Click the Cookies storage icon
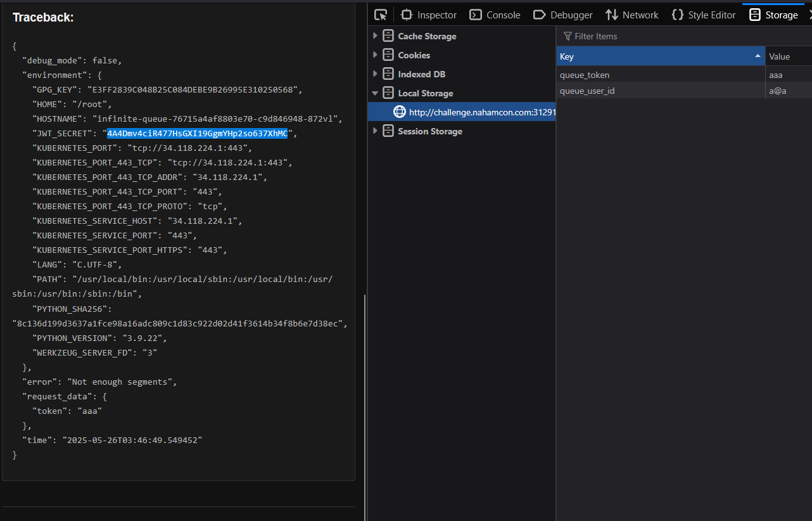The height and width of the screenshot is (521, 812). (388, 55)
